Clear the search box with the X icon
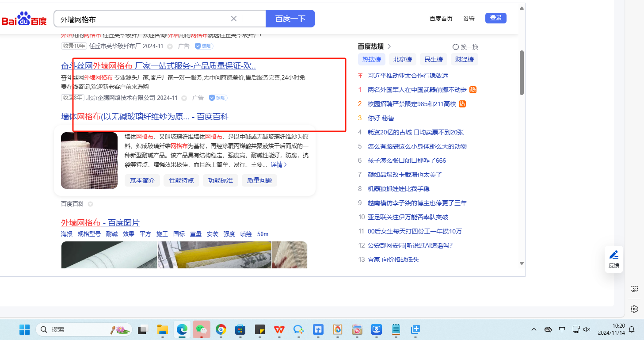 (x=234, y=19)
